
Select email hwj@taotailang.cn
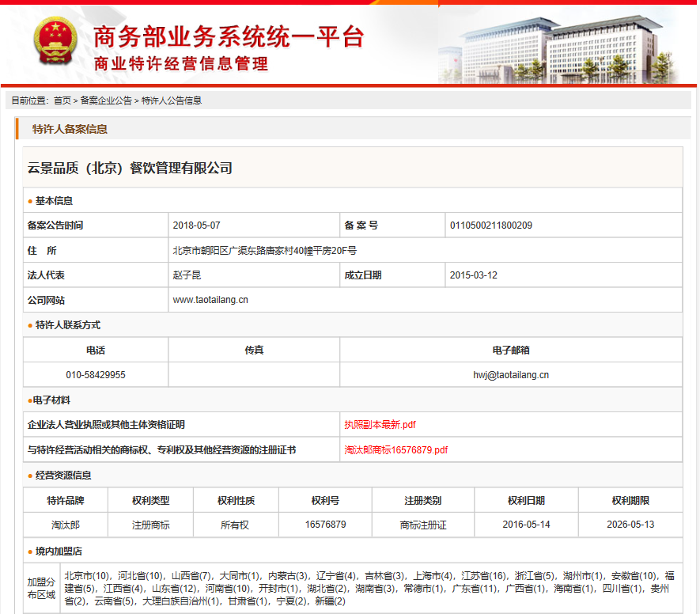pyautogui.click(x=511, y=375)
